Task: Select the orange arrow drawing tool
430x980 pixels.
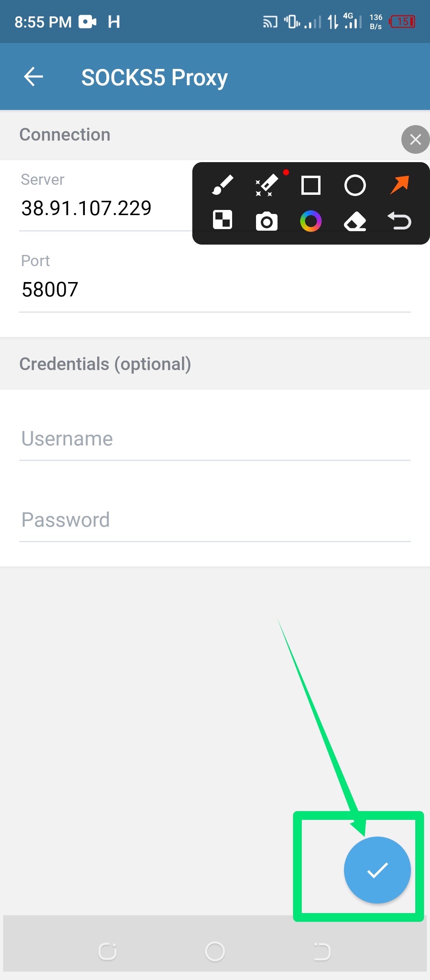Action: click(399, 185)
